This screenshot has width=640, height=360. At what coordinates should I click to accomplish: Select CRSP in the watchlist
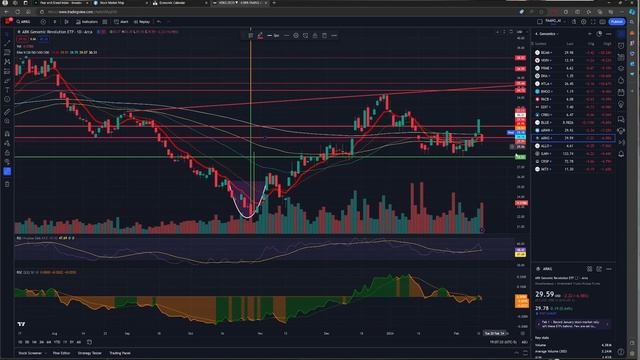(573, 161)
